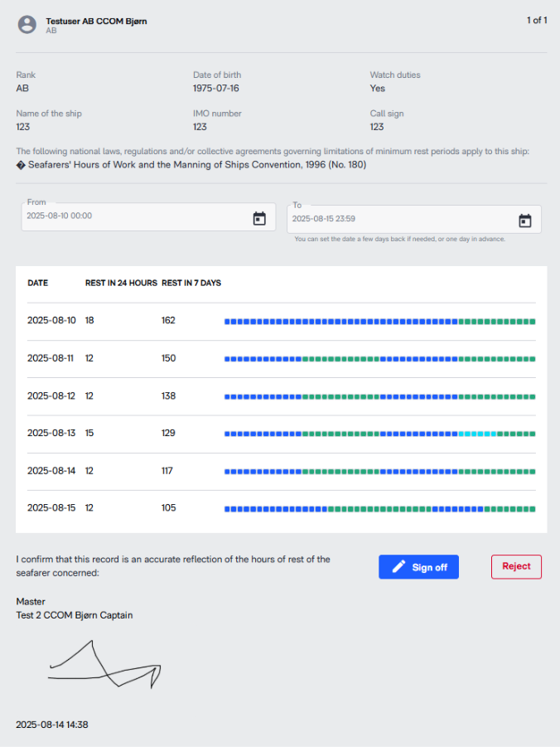Click the Master signature drawing

(104, 664)
